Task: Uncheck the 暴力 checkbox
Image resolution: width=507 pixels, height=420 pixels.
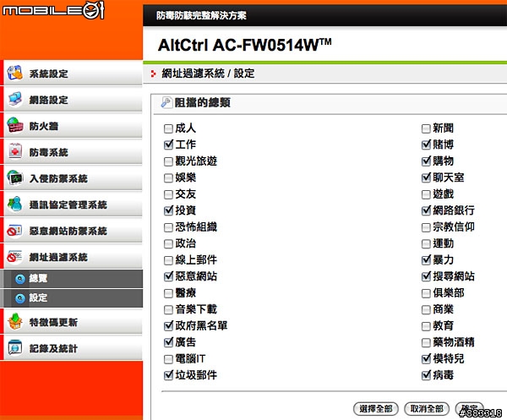Action: point(426,260)
